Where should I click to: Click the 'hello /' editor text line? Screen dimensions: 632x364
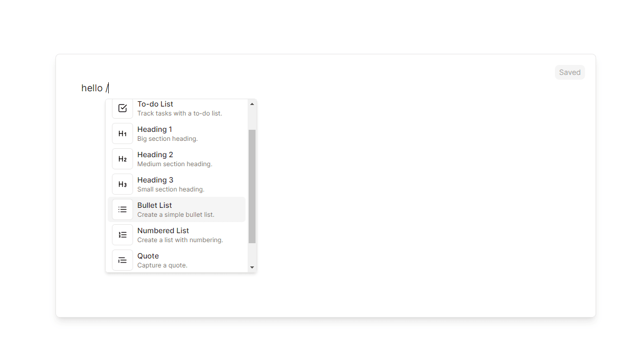(x=95, y=88)
